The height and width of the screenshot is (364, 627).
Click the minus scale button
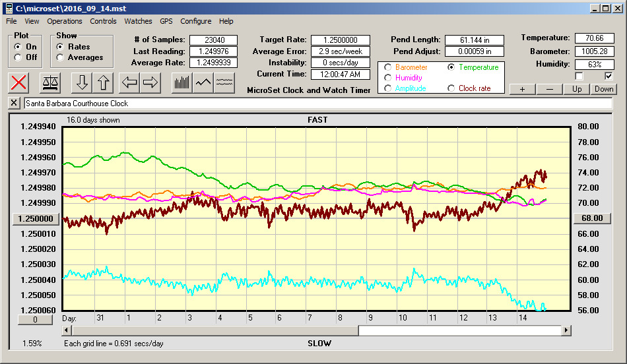[549, 89]
